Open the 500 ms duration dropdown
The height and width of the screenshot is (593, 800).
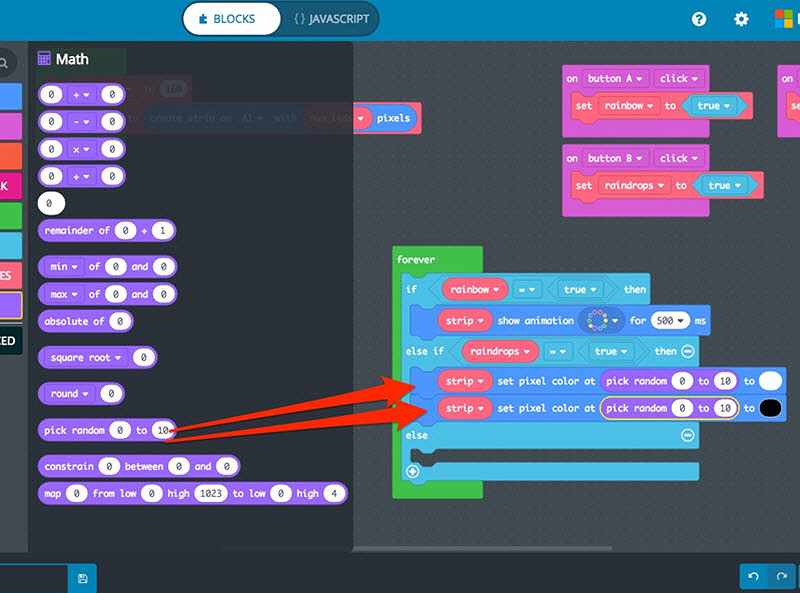coord(671,321)
